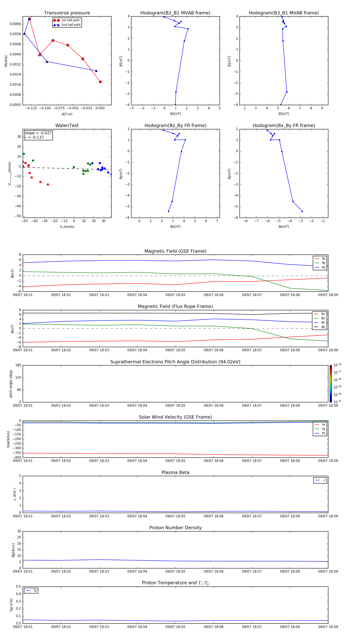Click the black |B| line in Flux Rope plot
Screen dimensions: 351x644
point(175,313)
